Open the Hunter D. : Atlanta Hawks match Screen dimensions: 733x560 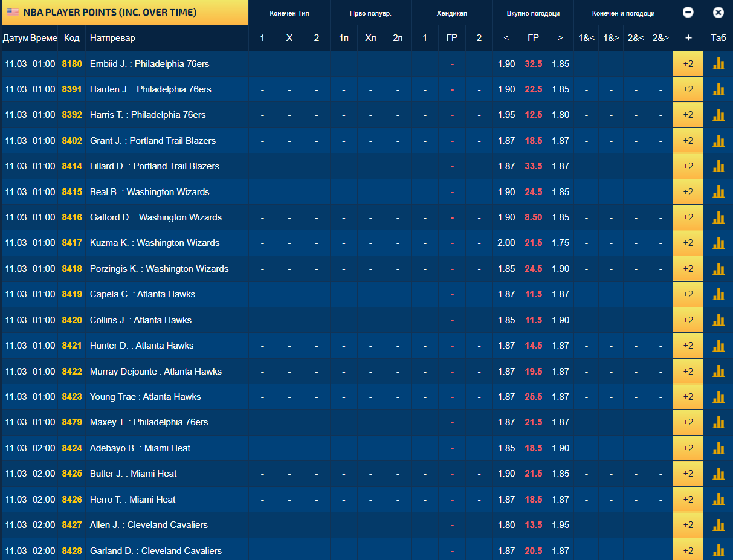142,346
